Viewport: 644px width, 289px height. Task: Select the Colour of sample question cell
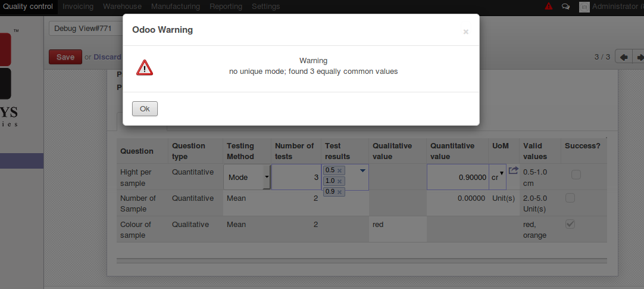tap(142, 229)
